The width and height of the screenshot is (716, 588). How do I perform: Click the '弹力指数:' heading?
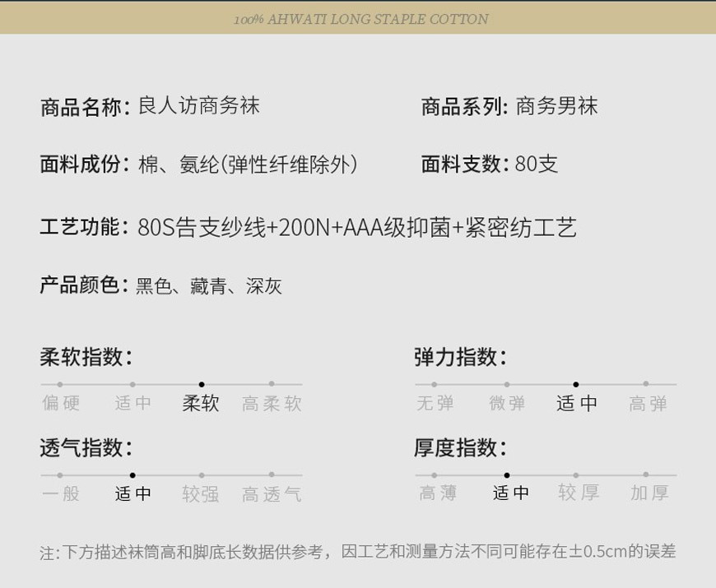[461, 357]
